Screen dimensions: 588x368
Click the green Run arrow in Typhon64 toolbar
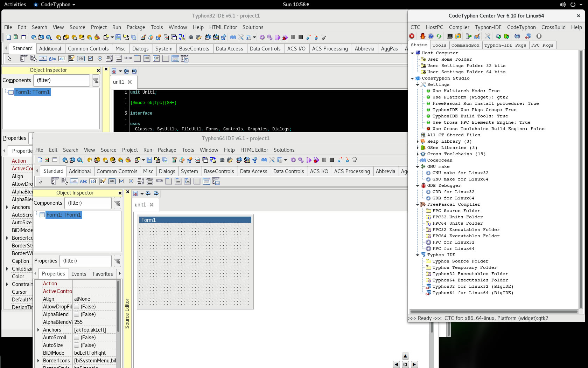tap(308, 160)
